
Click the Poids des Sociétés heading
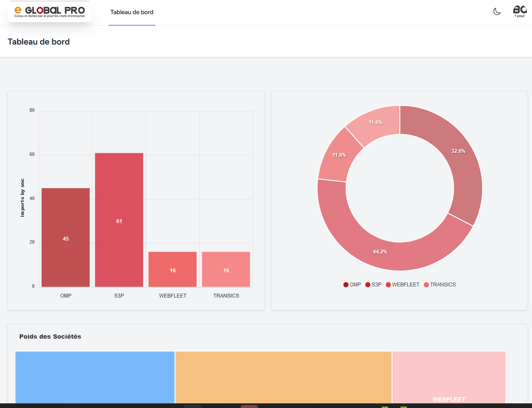click(50, 337)
